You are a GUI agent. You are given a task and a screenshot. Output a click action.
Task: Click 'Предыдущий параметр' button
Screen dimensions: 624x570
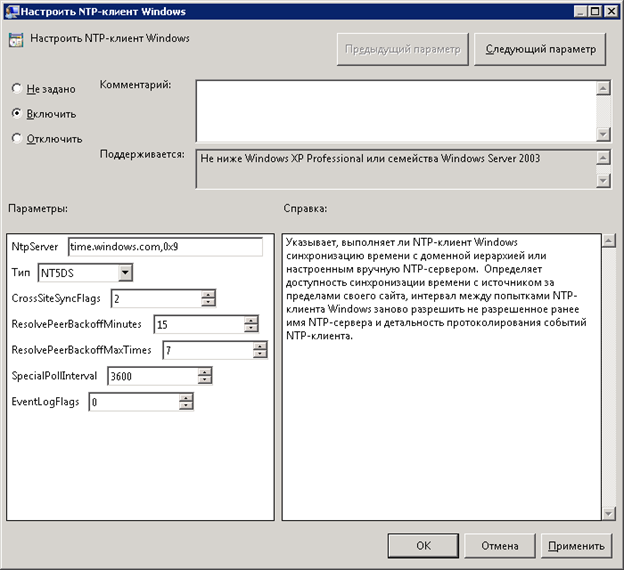403,49
